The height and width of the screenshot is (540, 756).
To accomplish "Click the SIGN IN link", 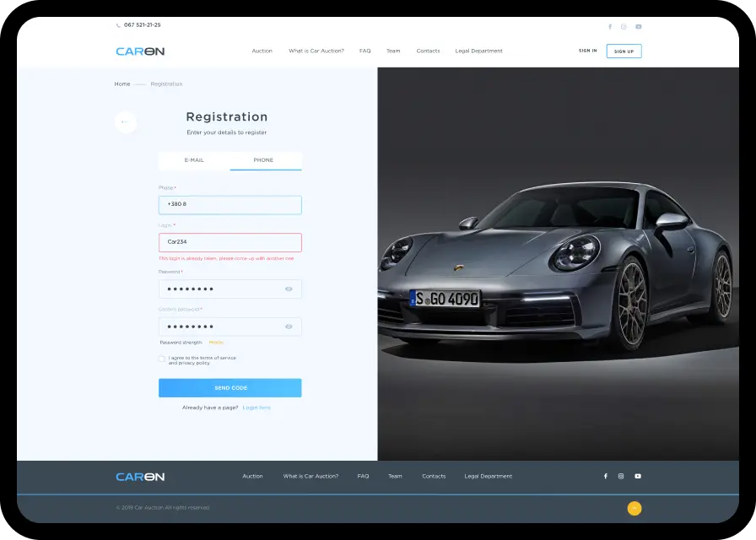I will click(x=588, y=51).
